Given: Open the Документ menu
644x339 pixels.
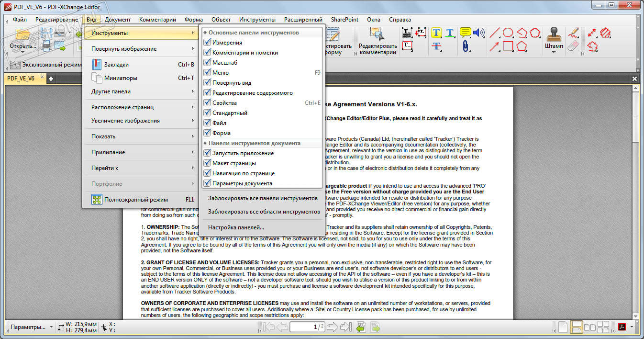Looking at the screenshot, I should pos(118,20).
